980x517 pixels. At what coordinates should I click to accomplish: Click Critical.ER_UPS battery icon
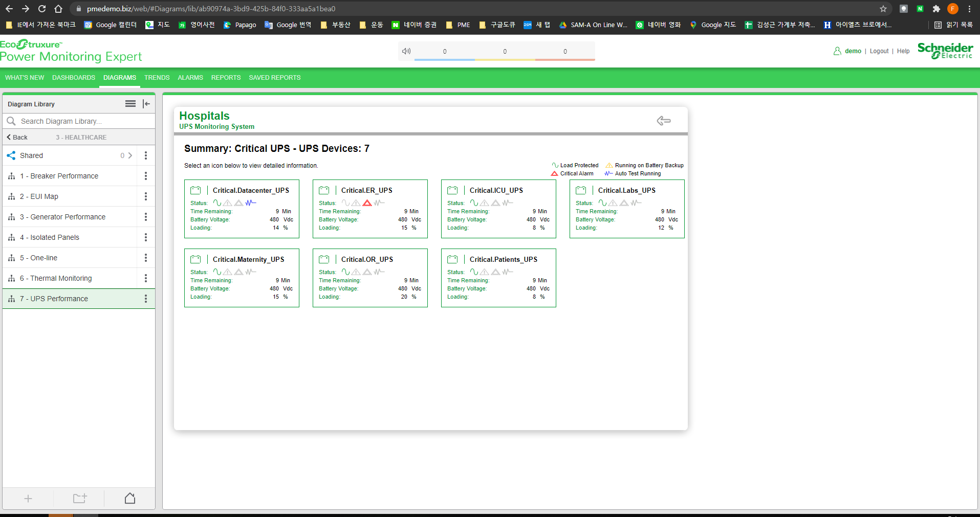pyautogui.click(x=324, y=190)
